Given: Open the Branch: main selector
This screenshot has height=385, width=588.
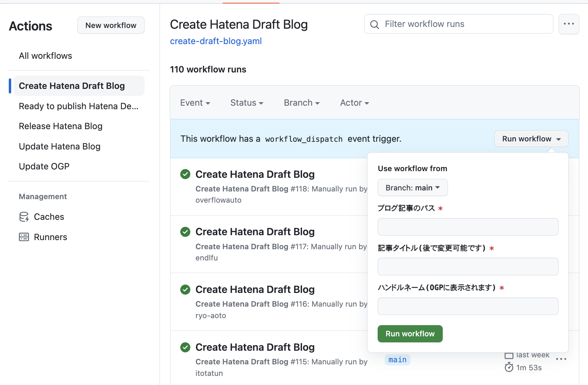Looking at the screenshot, I should [x=413, y=188].
